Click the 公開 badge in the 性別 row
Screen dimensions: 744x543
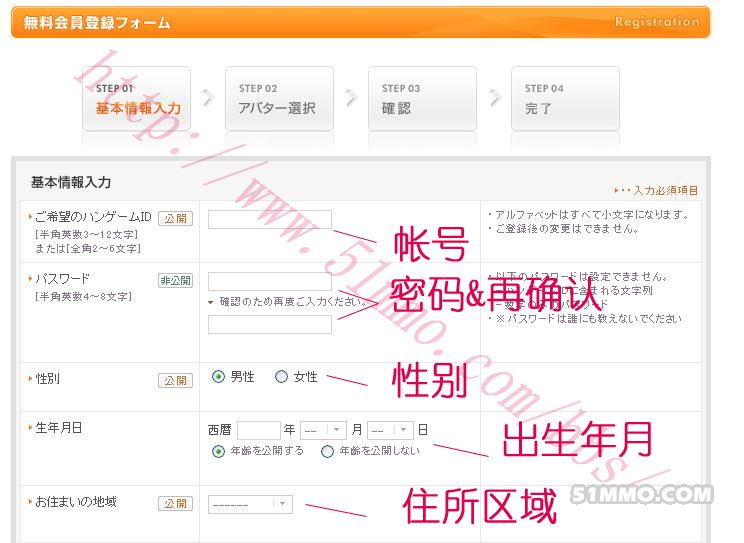[175, 380]
